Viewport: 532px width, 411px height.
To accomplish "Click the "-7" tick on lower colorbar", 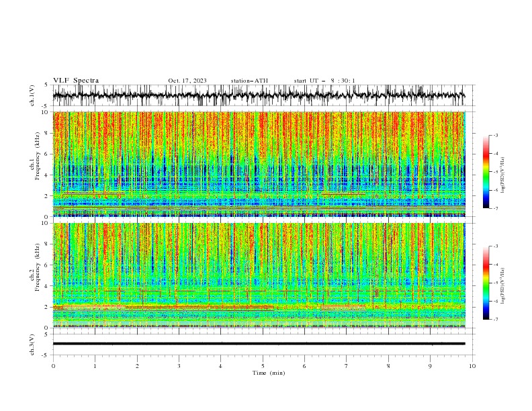I will [496, 319].
